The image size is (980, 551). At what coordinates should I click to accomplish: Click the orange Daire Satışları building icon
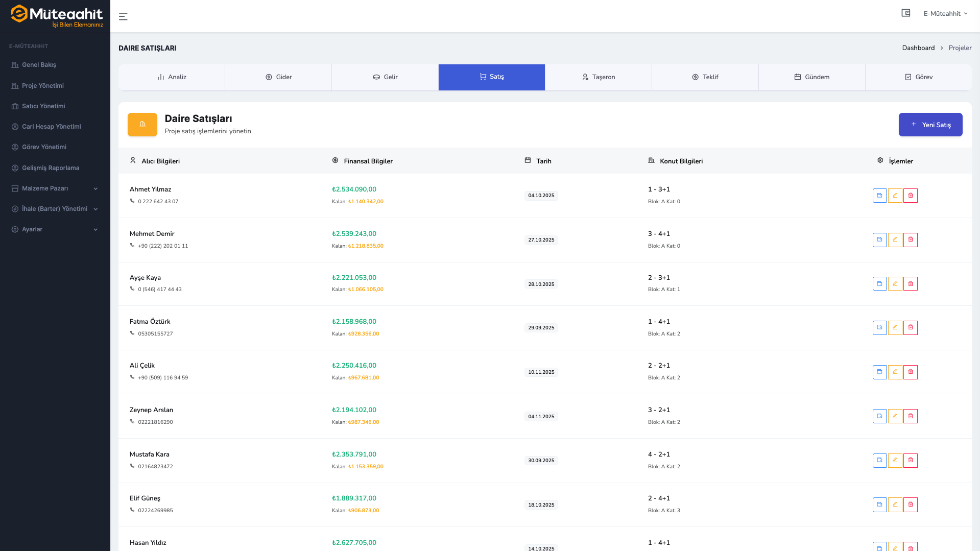(x=142, y=125)
